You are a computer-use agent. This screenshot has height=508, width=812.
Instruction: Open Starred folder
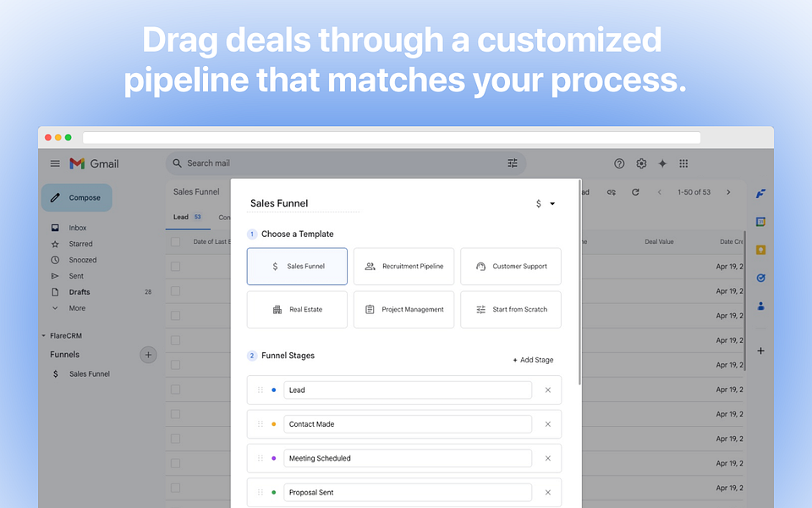coord(81,244)
